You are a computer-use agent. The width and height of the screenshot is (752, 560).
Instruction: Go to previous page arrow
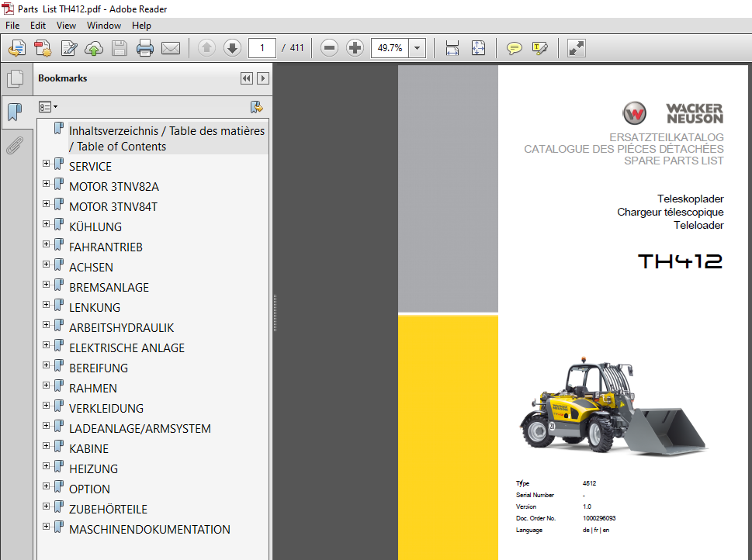point(206,48)
